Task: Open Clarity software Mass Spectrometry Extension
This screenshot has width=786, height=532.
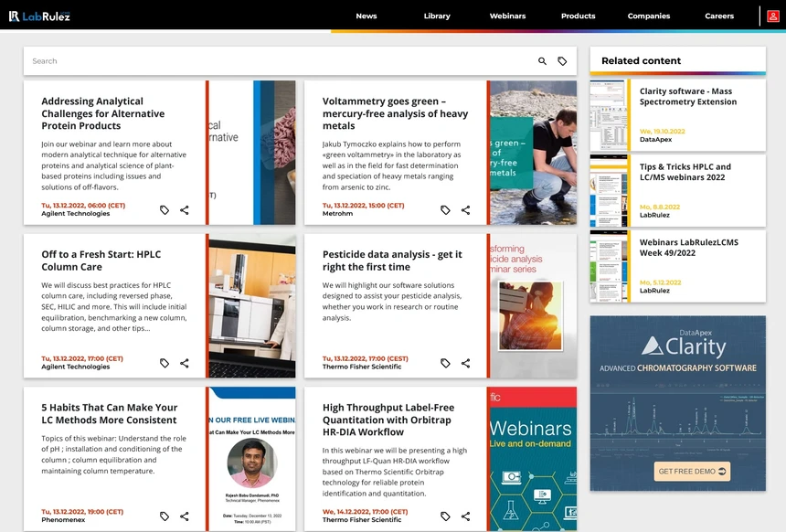Action: 687,96
